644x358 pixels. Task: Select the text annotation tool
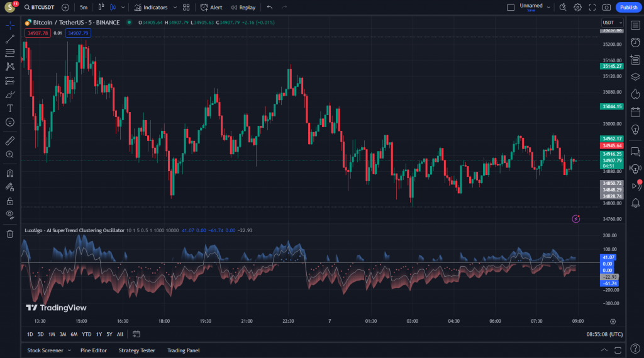(10, 108)
